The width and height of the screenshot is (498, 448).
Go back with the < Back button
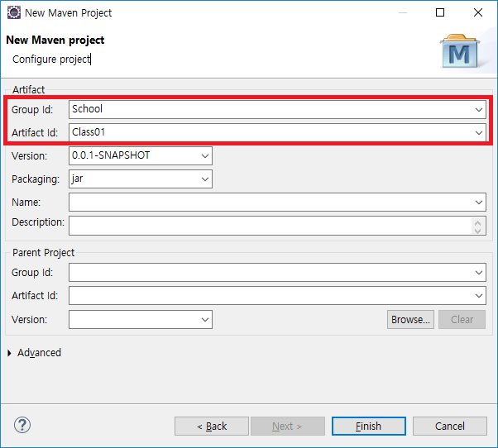(x=212, y=427)
